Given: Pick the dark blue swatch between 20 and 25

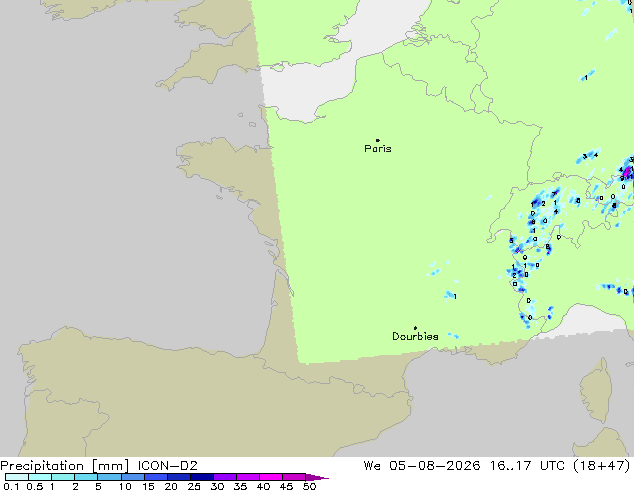Looking at the screenshot, I should click(x=178, y=477).
